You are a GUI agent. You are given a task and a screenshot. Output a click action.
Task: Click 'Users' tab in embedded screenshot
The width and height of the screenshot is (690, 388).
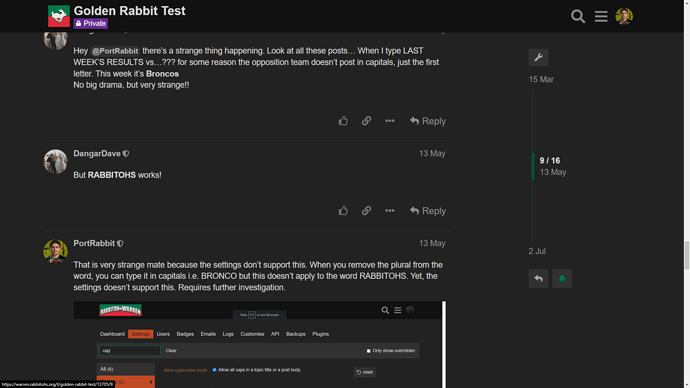163,334
